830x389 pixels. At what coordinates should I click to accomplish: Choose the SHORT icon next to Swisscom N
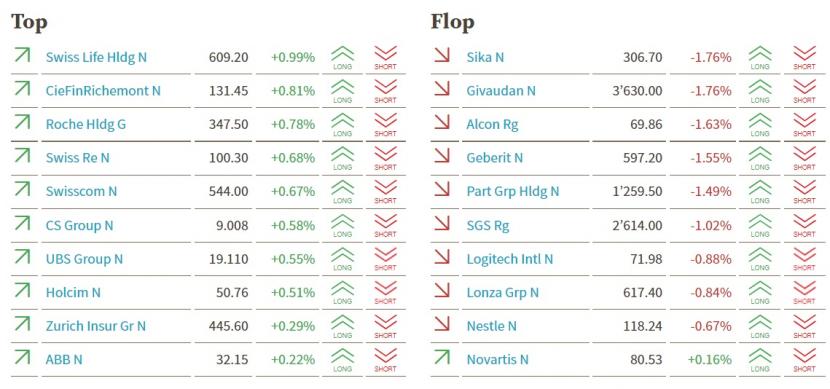point(385,192)
